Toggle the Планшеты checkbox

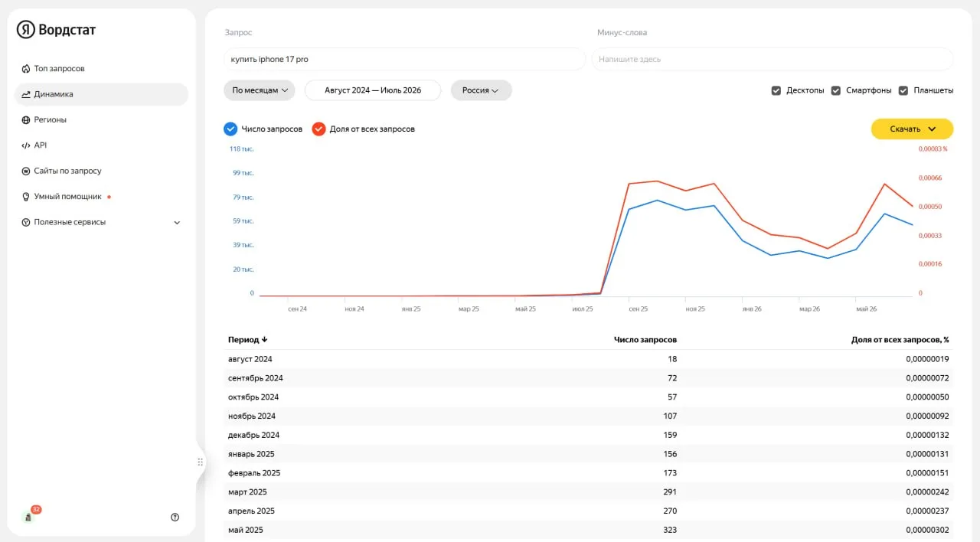click(903, 90)
